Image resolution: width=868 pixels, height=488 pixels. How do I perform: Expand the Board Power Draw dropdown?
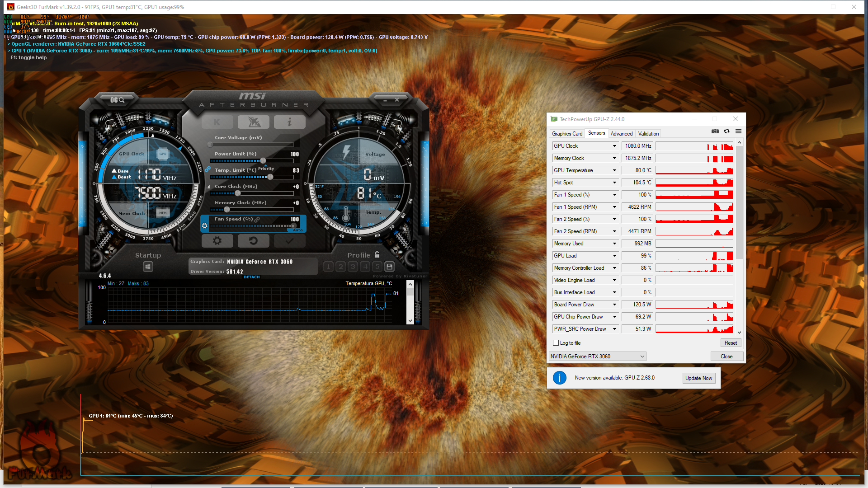pos(614,305)
